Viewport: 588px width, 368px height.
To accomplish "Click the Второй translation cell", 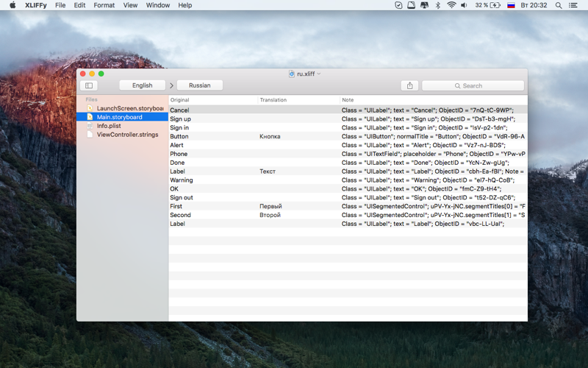I will click(x=270, y=215).
